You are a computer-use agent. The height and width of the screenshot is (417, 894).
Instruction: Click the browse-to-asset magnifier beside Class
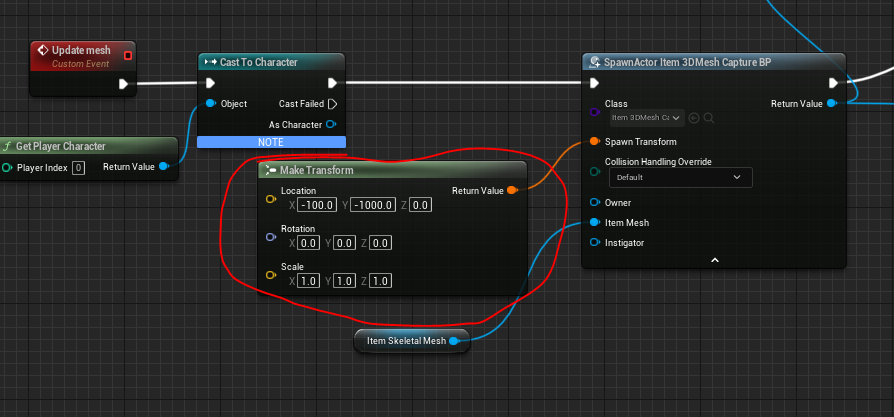pos(709,118)
